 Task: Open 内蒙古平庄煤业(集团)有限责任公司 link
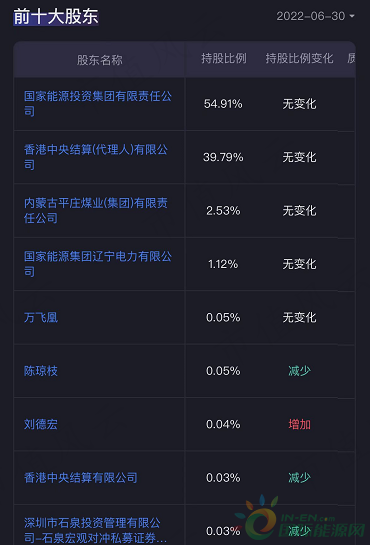coord(96,210)
